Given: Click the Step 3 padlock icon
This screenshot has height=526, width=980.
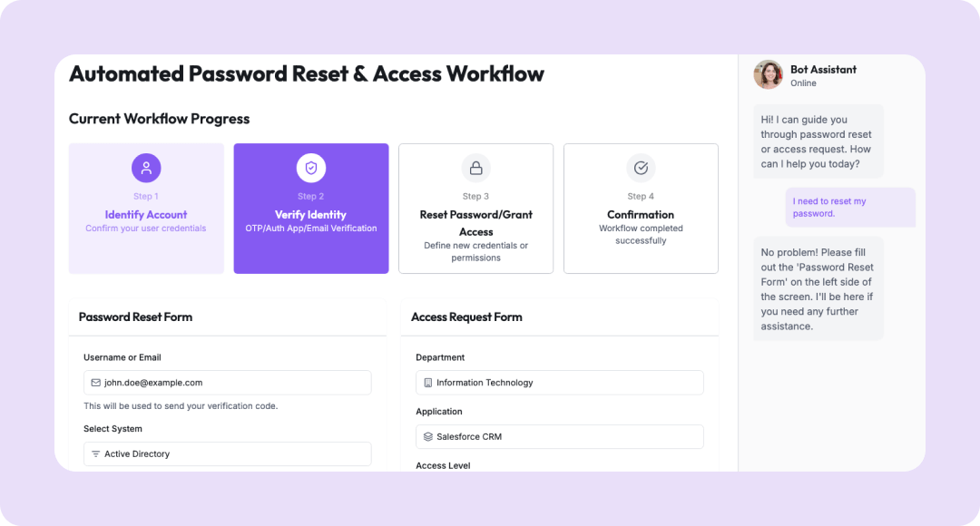Looking at the screenshot, I should [x=475, y=168].
